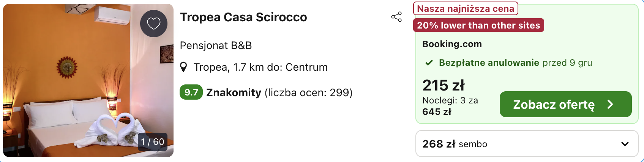Click the 215 zł nightly price
Viewport: 644px width, 162px height.
[444, 85]
